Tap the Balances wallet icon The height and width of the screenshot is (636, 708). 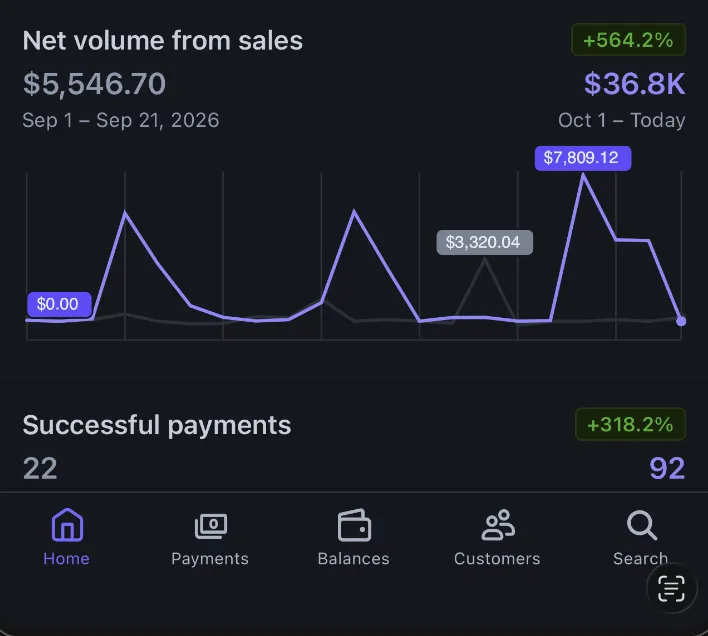tap(354, 525)
